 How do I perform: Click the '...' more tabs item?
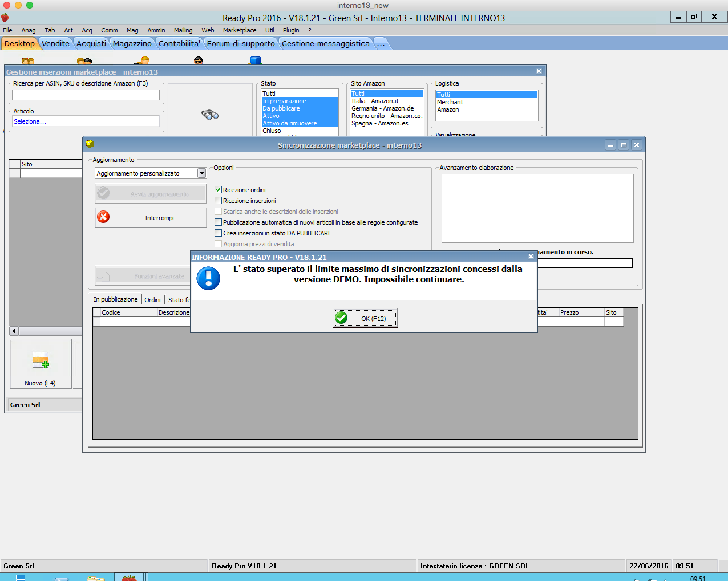coord(381,43)
